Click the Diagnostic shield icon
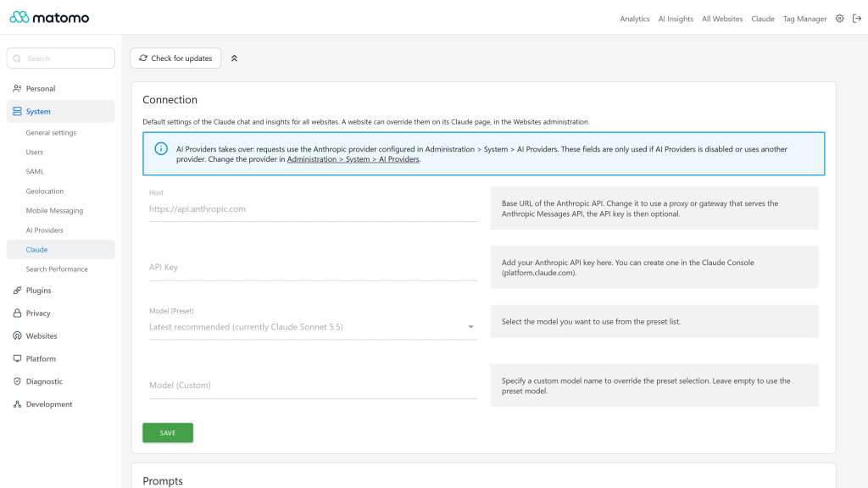The image size is (868, 488). (x=17, y=381)
